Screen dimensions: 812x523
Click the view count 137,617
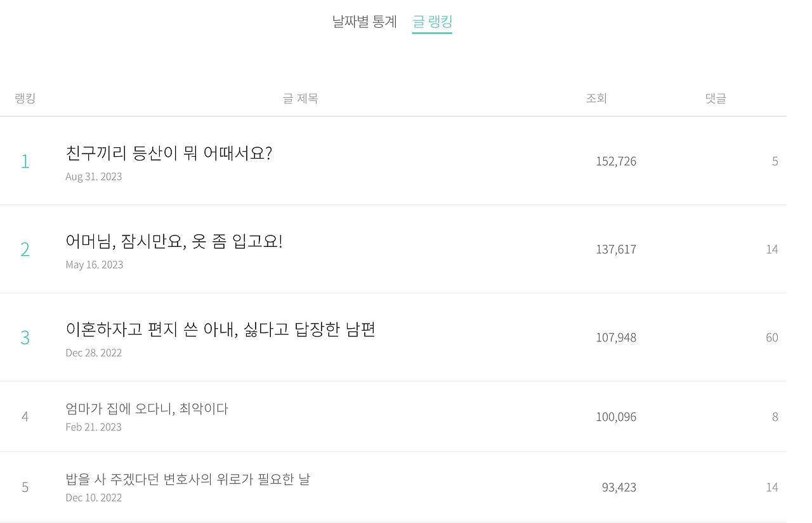(x=616, y=249)
